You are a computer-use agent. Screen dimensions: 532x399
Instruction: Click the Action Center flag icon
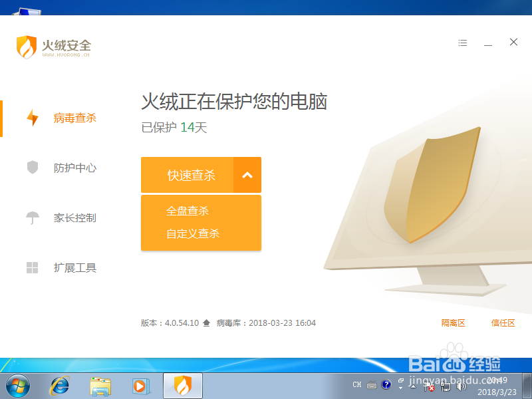click(x=429, y=386)
